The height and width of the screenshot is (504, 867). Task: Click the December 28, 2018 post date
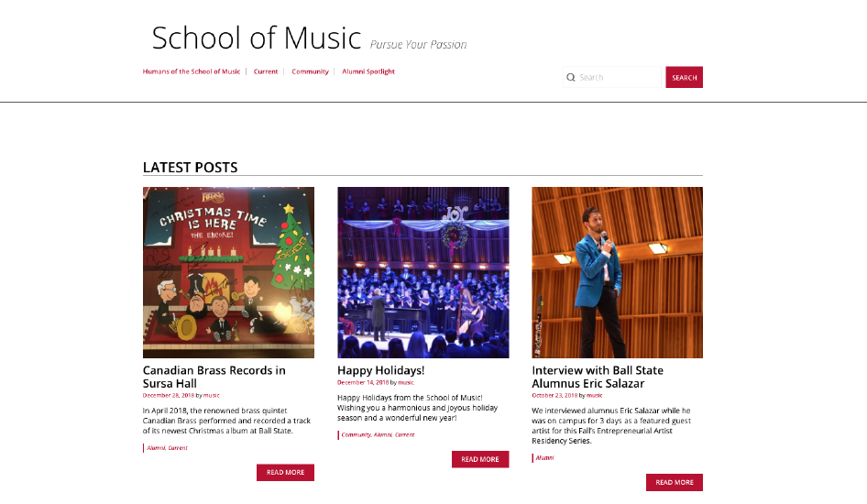tap(168, 395)
